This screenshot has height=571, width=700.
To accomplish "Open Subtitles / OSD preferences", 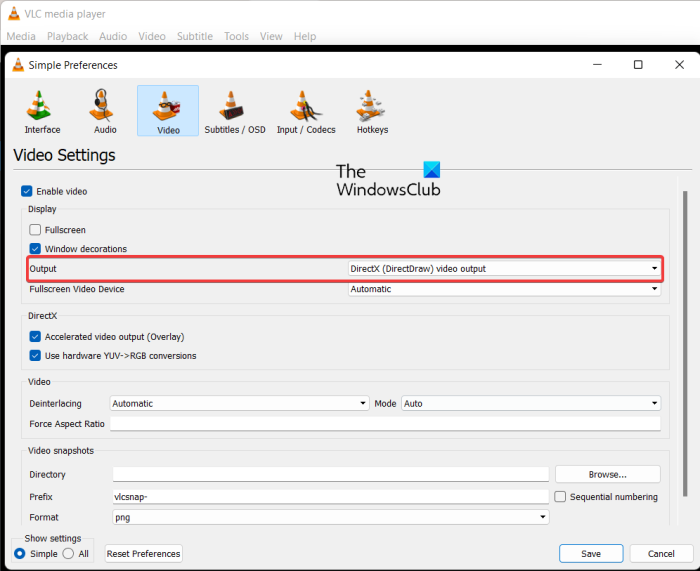I will click(235, 112).
